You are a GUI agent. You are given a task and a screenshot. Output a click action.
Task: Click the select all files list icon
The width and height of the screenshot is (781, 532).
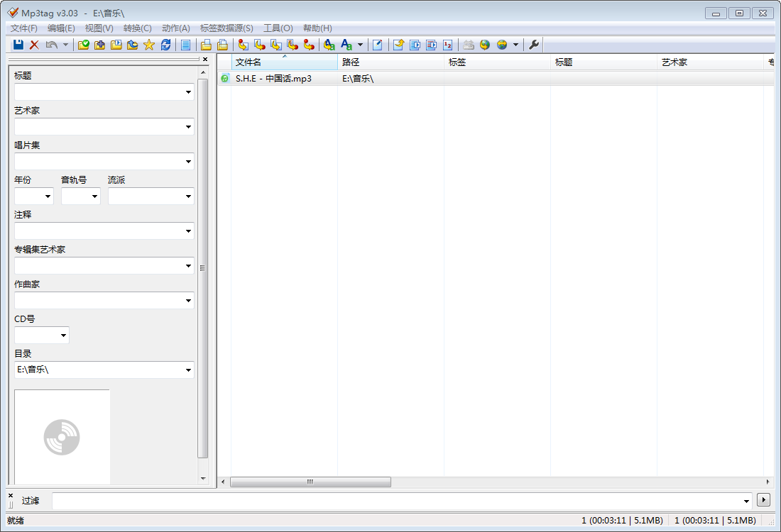186,45
